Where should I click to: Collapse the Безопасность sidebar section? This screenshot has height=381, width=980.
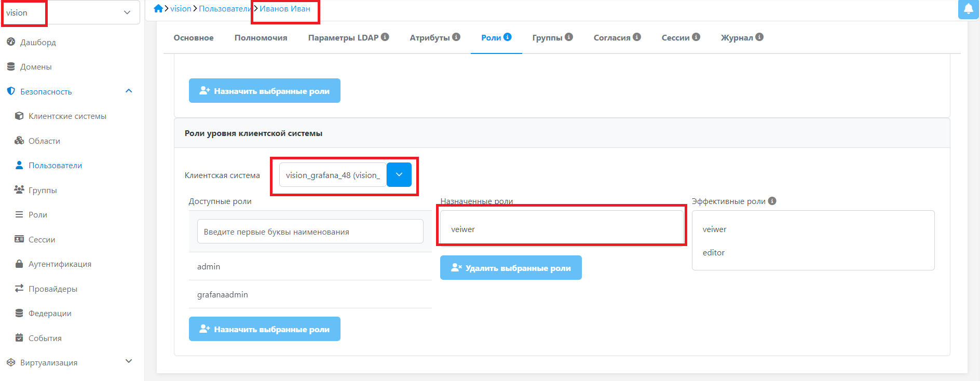129,91
